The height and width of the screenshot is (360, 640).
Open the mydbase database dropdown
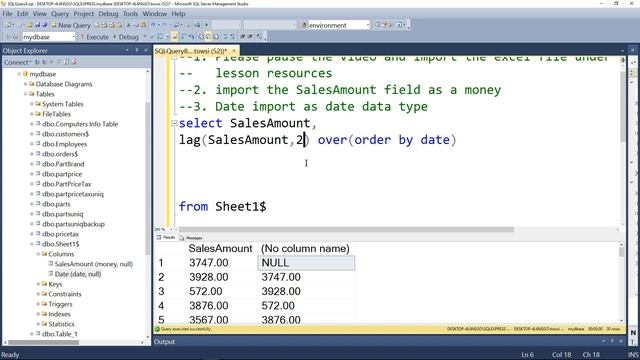(x=49, y=37)
